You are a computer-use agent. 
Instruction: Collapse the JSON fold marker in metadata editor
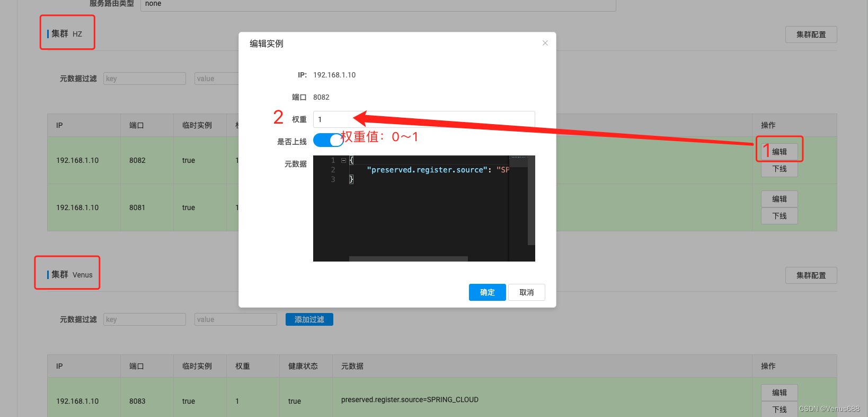click(343, 160)
